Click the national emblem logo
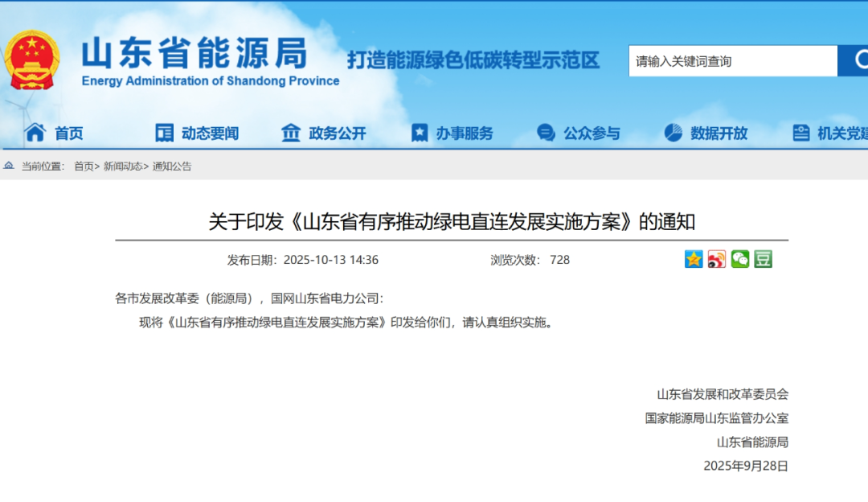This screenshot has height=502, width=868. pos(32,60)
